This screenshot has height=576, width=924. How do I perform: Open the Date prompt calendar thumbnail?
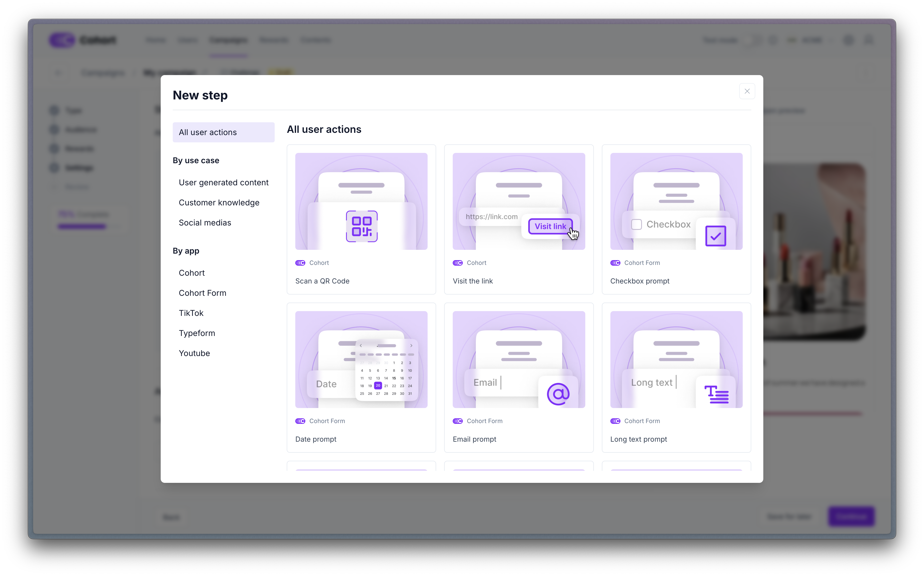point(361,359)
